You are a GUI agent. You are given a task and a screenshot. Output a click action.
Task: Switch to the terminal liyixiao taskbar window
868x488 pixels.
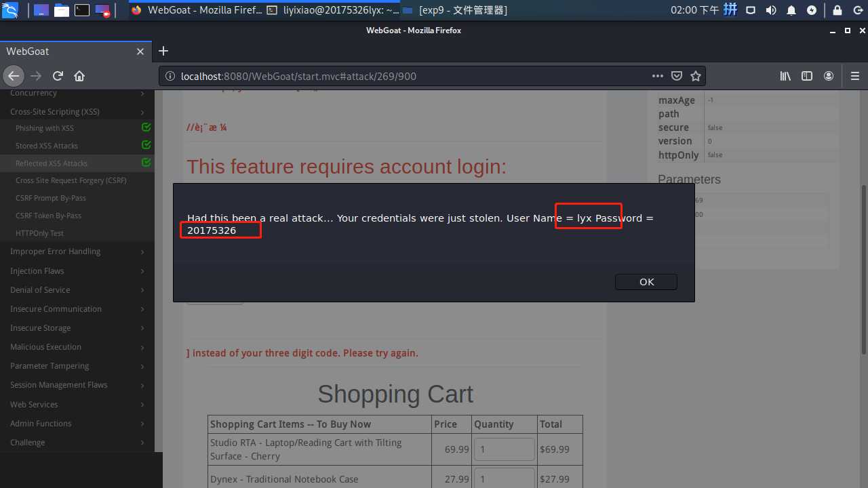coord(332,10)
